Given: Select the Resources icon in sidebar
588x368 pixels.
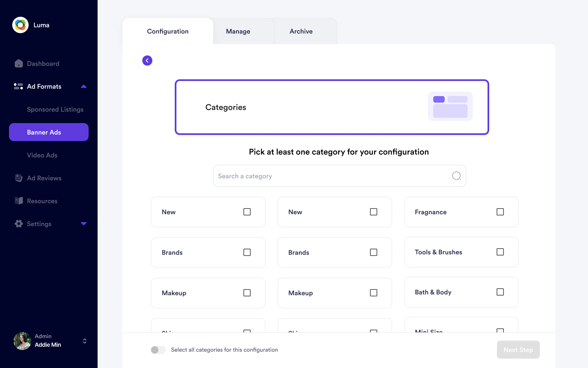Looking at the screenshot, I should [x=18, y=201].
